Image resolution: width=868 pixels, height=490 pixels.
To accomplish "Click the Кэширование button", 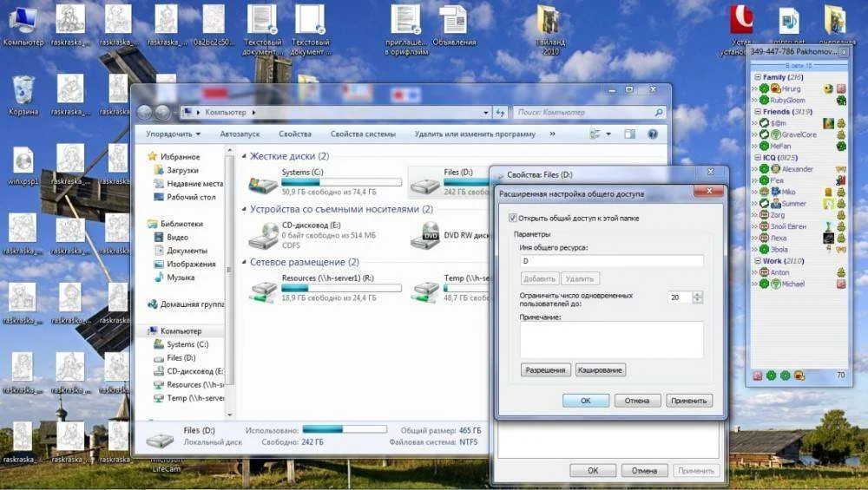I will [x=601, y=370].
